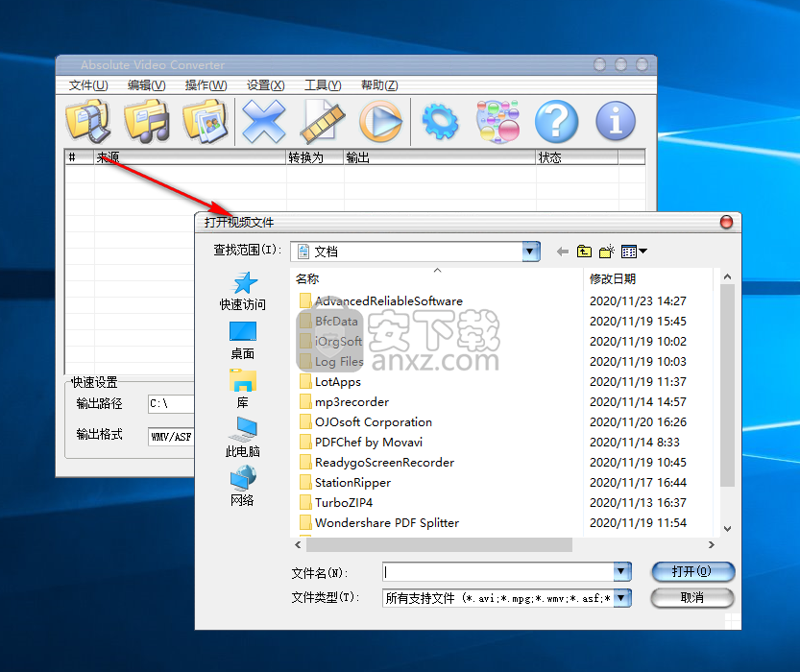Select Network (网络) in the sidebar
The width and height of the screenshot is (800, 672).
coord(242,487)
